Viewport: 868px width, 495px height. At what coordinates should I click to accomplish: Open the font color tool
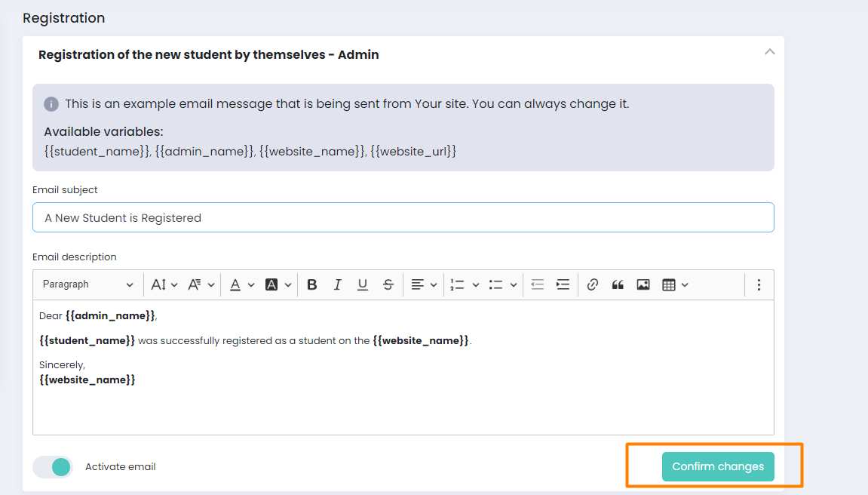tap(235, 284)
